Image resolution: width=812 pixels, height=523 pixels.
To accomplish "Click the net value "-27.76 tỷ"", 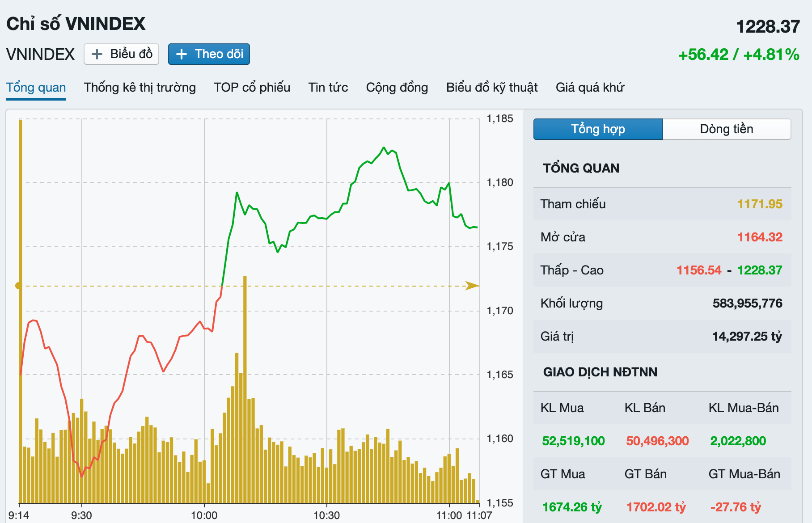I will [x=736, y=507].
